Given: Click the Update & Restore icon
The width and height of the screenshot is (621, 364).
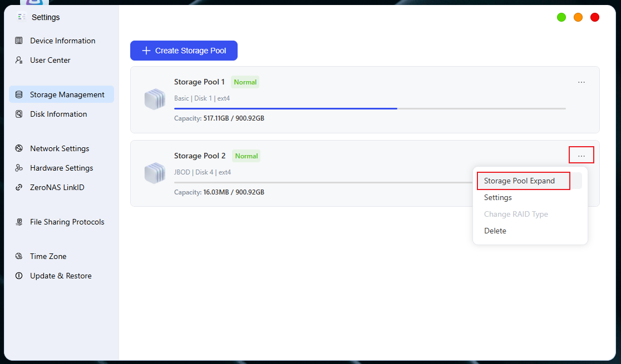Looking at the screenshot, I should coord(18,276).
